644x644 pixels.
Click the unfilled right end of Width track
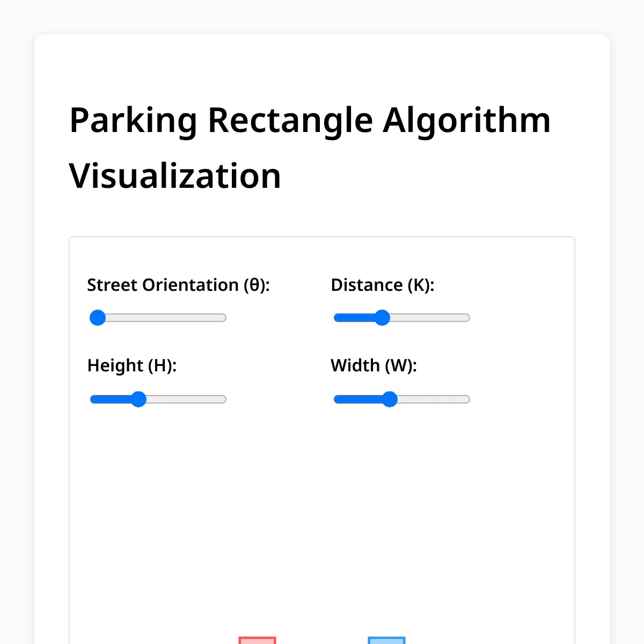point(462,399)
